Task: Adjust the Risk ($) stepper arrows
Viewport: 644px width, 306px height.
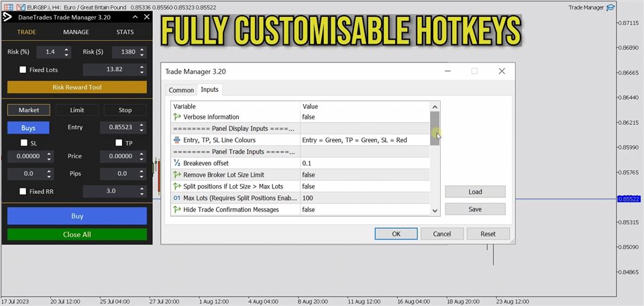Action: pos(142,52)
